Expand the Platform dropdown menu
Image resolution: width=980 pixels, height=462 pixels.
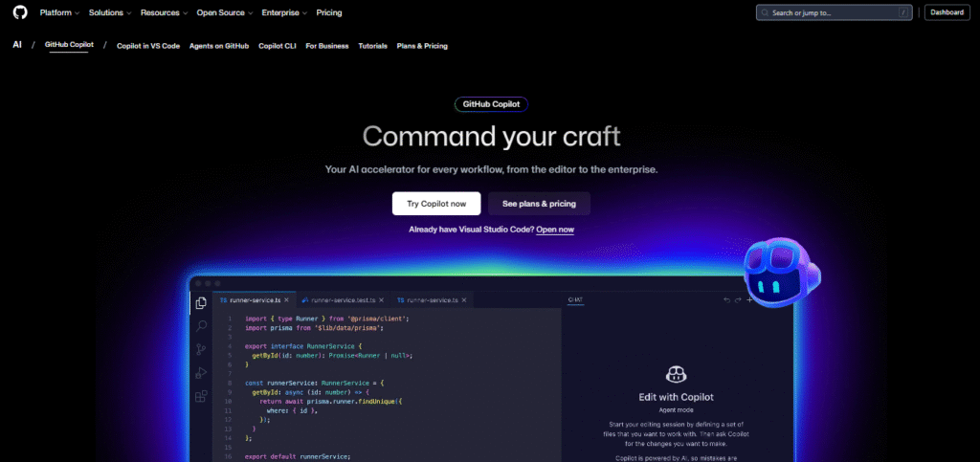(60, 12)
